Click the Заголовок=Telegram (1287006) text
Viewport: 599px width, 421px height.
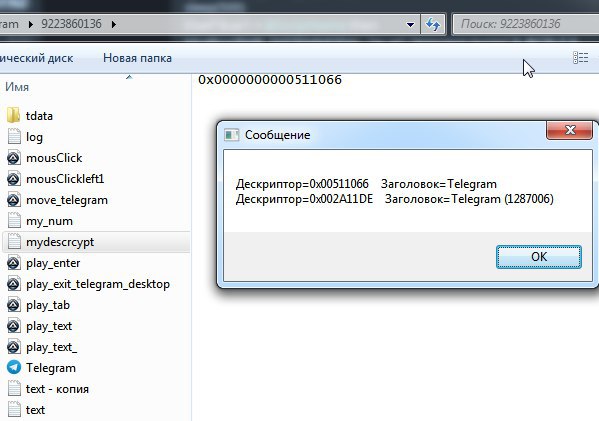469,199
